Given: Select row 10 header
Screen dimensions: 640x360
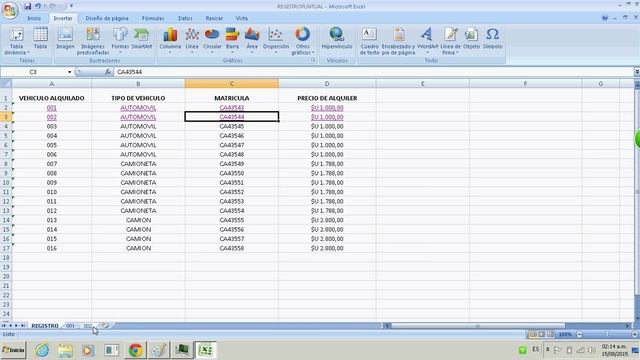Looking at the screenshot, I should point(6,182).
